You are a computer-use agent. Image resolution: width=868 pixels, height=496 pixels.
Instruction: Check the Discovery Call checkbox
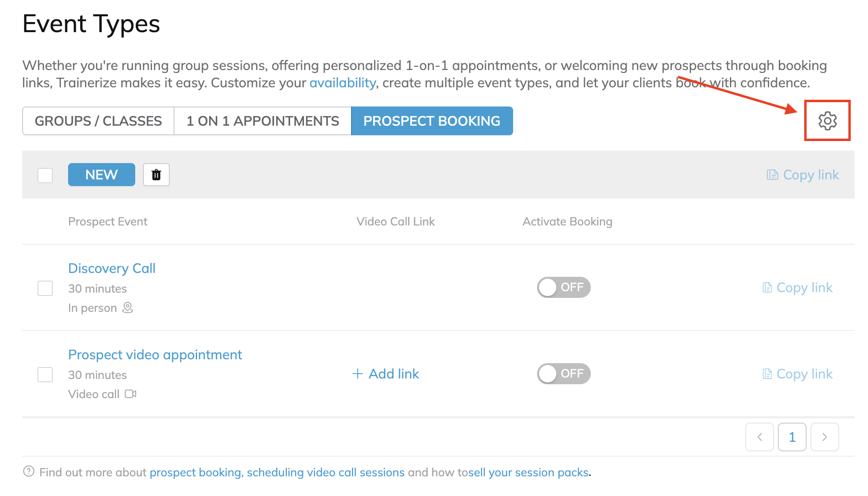(45, 288)
